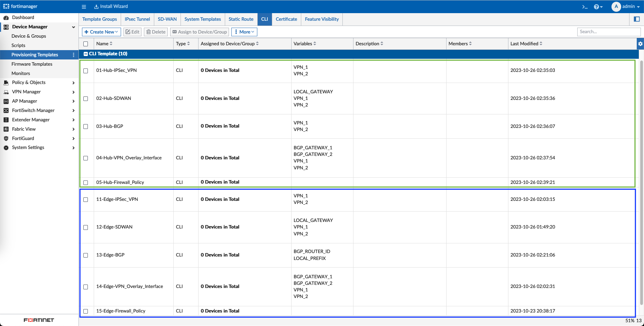Image resolution: width=644 pixels, height=326 pixels.
Task: Toggle the side panel layout icon
Action: click(637, 19)
